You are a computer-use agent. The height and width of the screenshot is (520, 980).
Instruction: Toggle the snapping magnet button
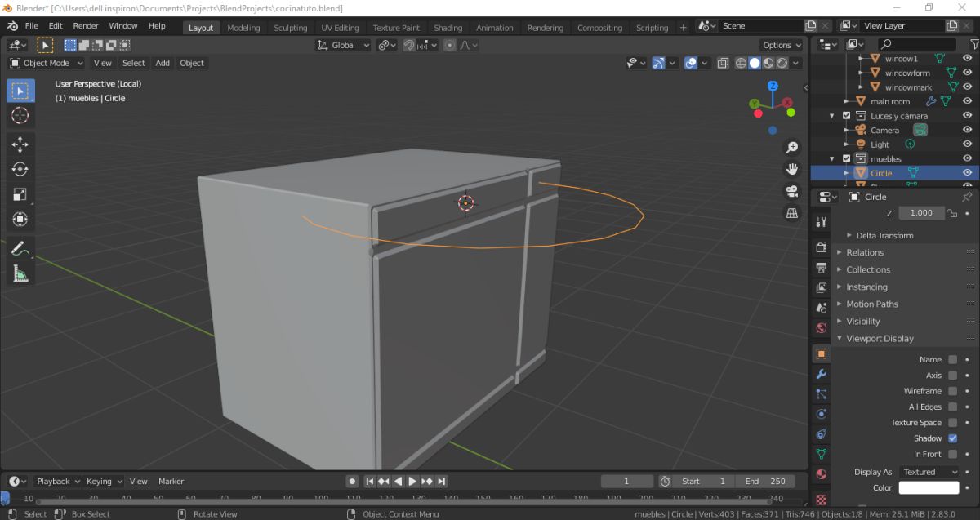409,45
